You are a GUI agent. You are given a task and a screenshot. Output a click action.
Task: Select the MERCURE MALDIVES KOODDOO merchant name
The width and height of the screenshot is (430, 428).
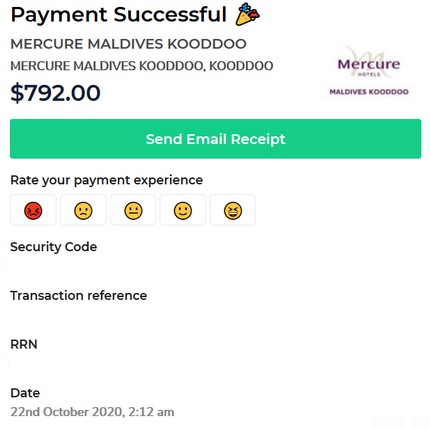tap(128, 44)
